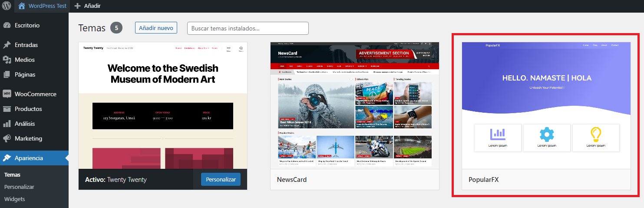Click the Añadir nuevo button
The height and width of the screenshot is (208, 644).
(x=156, y=28)
